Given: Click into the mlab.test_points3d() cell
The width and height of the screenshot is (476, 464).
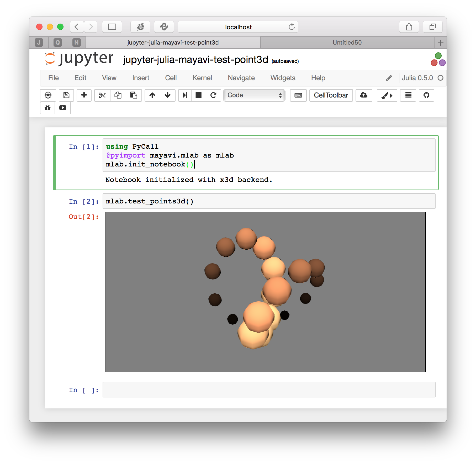Looking at the screenshot, I should [269, 201].
